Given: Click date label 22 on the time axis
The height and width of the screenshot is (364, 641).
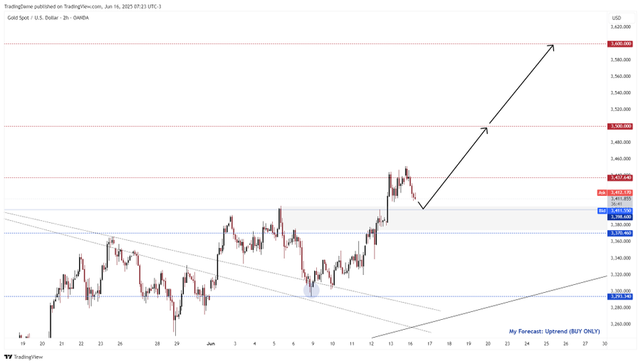Looking at the screenshot, I should click(81, 344).
